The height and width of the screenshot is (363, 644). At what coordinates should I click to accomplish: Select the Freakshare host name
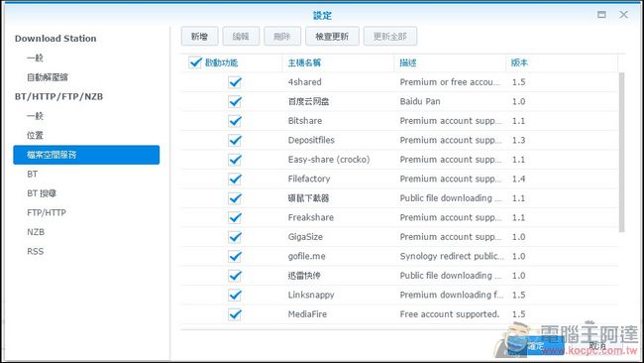click(x=310, y=217)
